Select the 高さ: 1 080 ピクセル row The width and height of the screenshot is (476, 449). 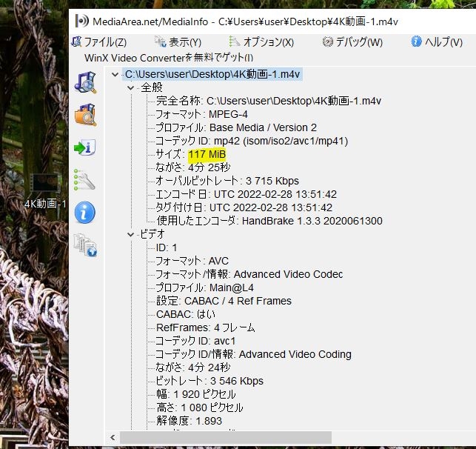coord(200,408)
